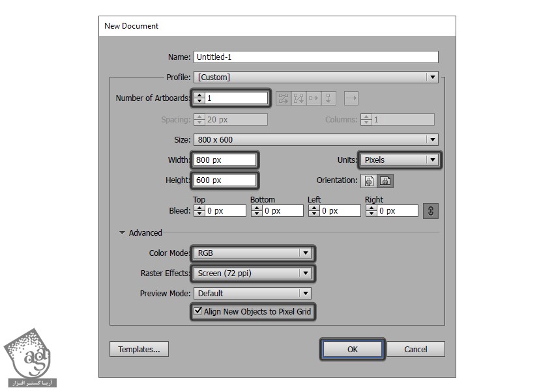Click the right-to-left layout arrow icon
Viewport: 554px width, 392px height.
(351, 98)
